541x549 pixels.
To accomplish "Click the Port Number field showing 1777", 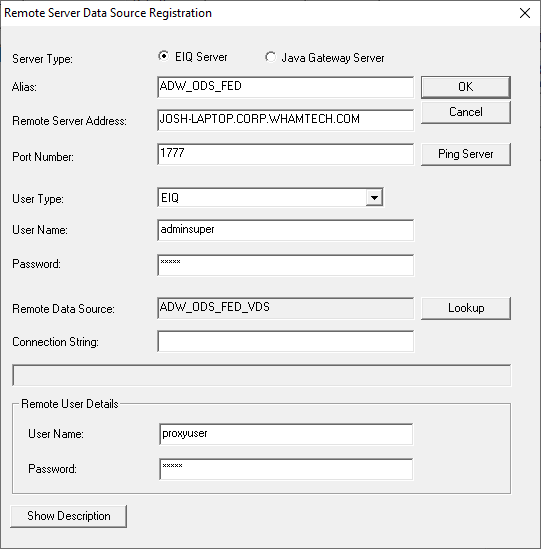I will point(285,154).
